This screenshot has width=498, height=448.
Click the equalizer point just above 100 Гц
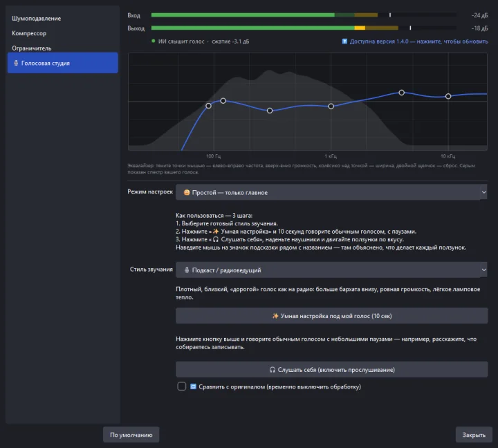pos(223,101)
